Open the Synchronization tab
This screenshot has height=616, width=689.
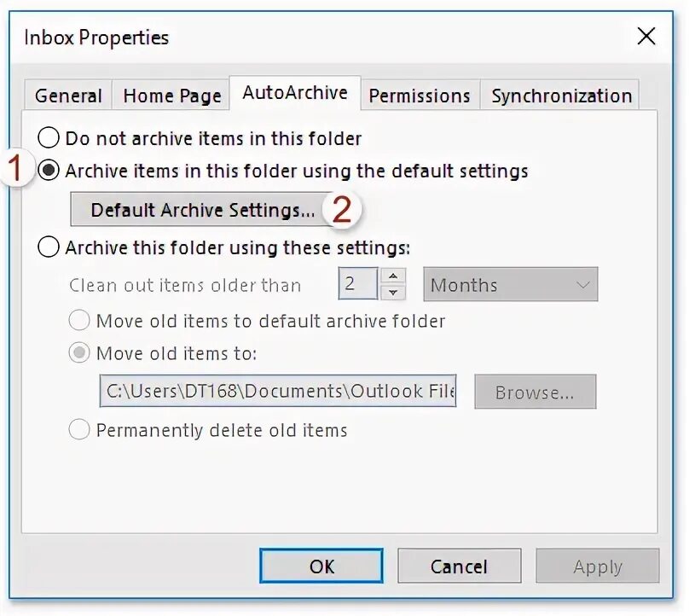(x=561, y=96)
